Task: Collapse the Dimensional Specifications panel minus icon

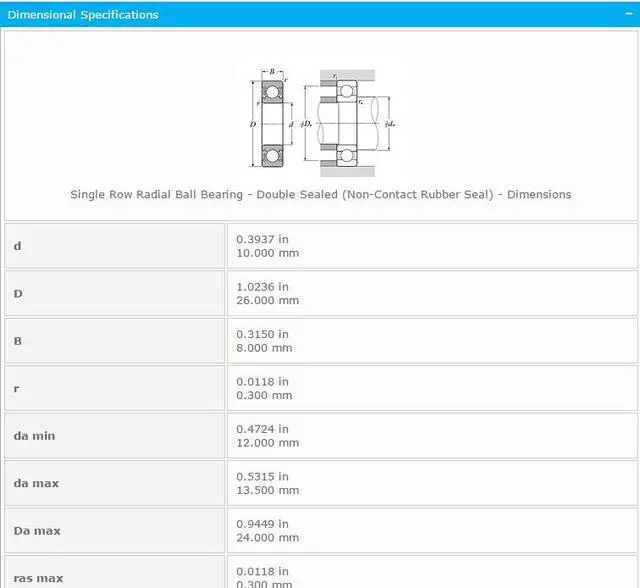Action: [626, 15]
